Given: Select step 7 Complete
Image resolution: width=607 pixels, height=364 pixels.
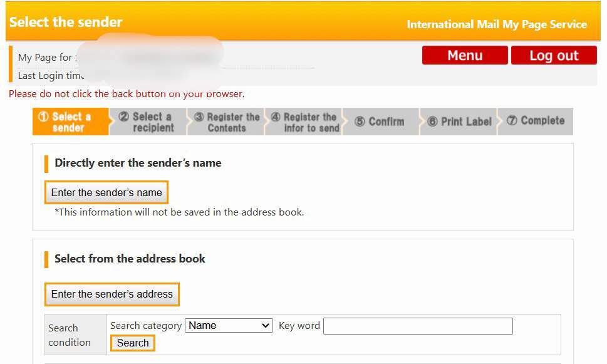Looking at the screenshot, I should coord(536,121).
